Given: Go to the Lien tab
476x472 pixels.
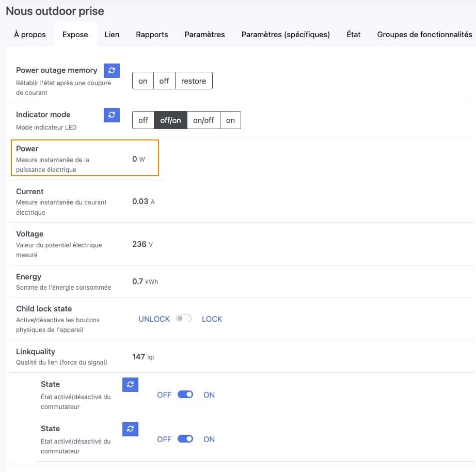Looking at the screenshot, I should (112, 34).
